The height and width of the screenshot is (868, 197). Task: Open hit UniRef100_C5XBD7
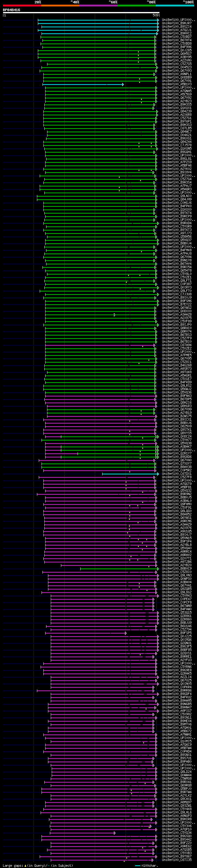(x=177, y=37)
